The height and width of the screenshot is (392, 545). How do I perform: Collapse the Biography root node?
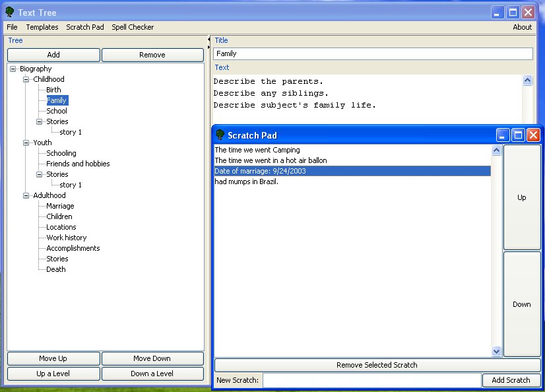pyautogui.click(x=13, y=69)
